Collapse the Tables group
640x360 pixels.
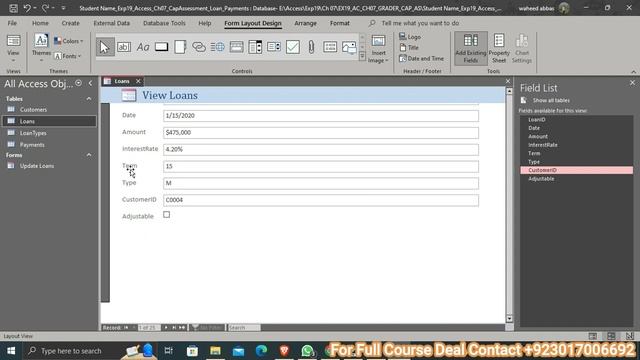89,99
